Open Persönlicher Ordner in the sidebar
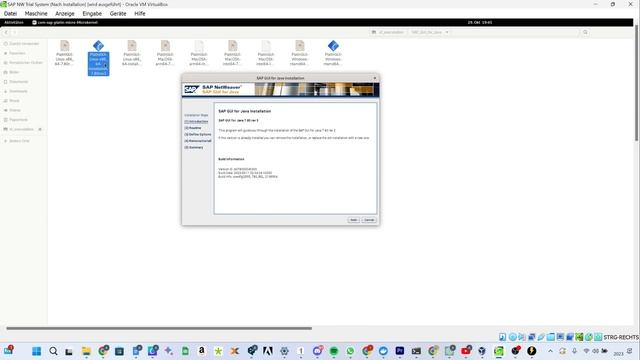This screenshot has width=640, height=360. [23, 62]
